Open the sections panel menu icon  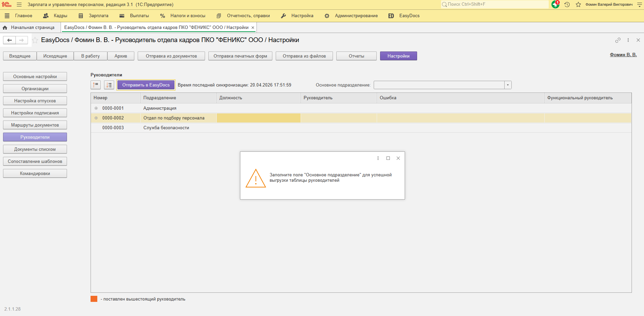click(7, 16)
